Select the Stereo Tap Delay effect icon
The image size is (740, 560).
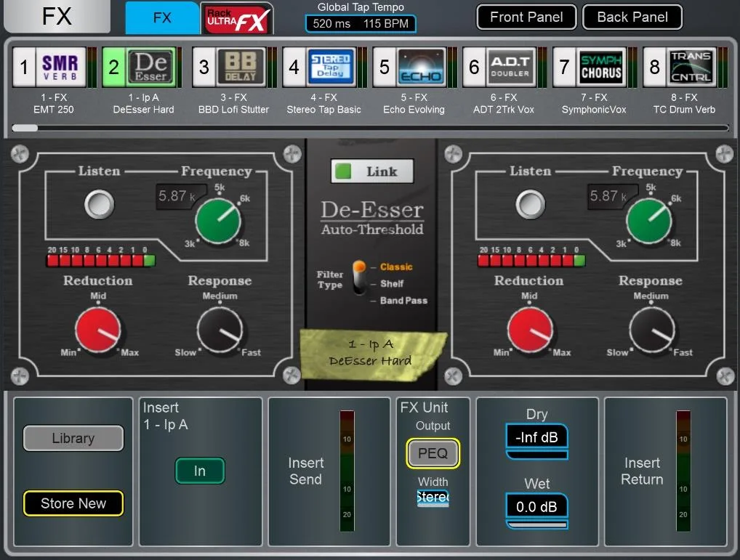331,67
